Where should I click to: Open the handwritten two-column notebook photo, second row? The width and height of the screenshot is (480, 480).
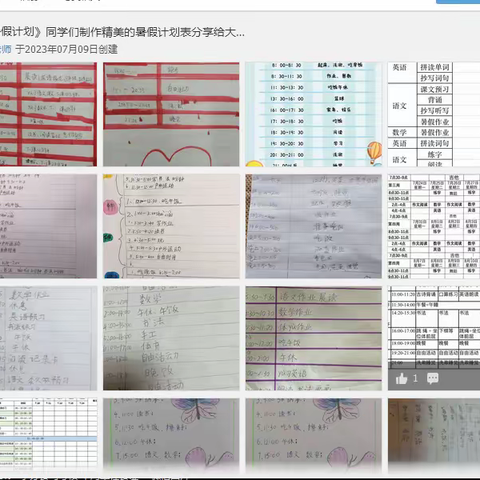(313, 226)
